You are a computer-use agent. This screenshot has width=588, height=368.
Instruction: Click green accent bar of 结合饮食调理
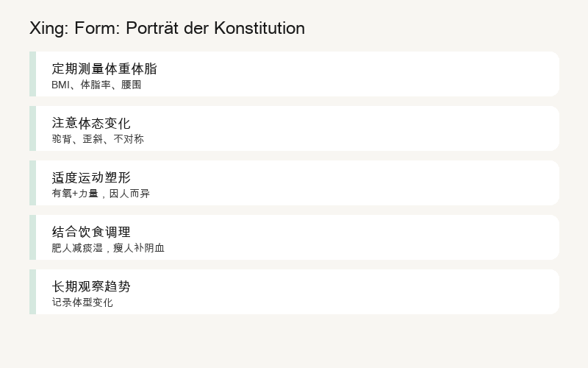pos(32,237)
